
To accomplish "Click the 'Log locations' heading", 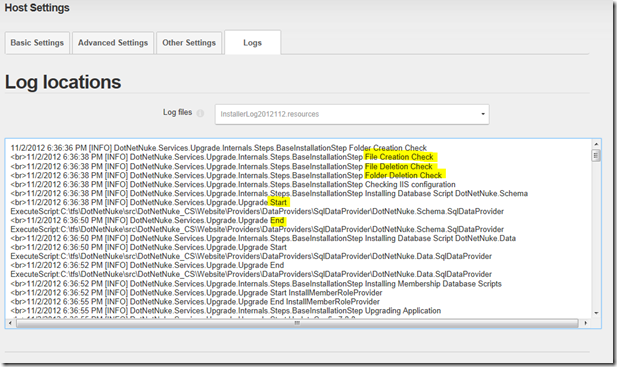I will coord(63,82).
